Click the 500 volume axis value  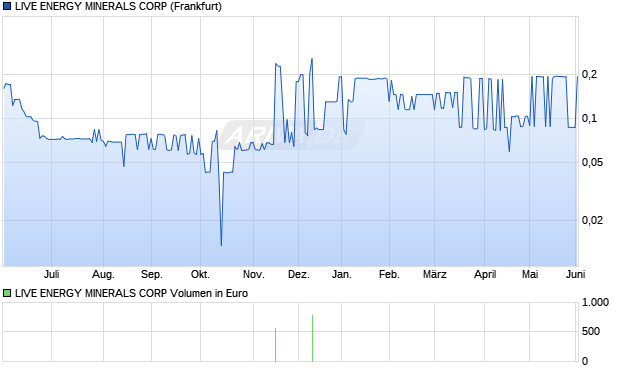(x=591, y=331)
